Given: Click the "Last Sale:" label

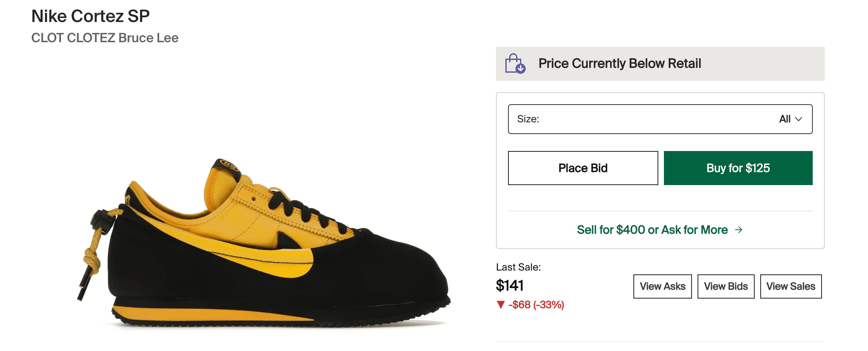Looking at the screenshot, I should pos(518,267).
